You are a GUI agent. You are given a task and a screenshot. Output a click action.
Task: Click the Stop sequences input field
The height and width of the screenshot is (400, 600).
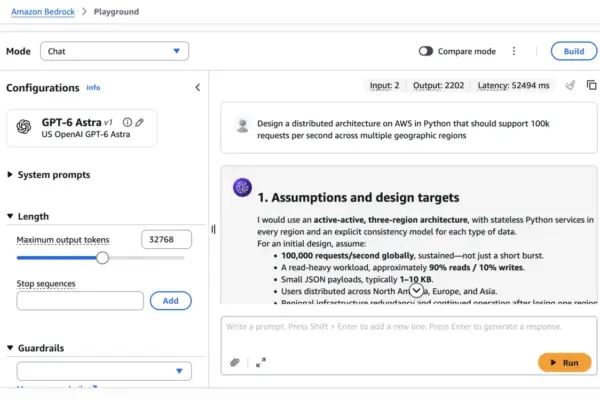[80, 301]
